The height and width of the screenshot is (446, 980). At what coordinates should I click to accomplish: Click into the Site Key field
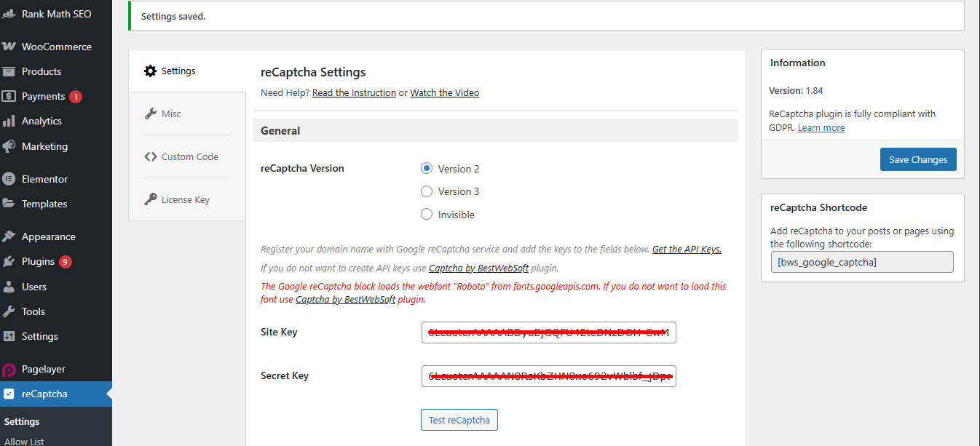pos(548,332)
